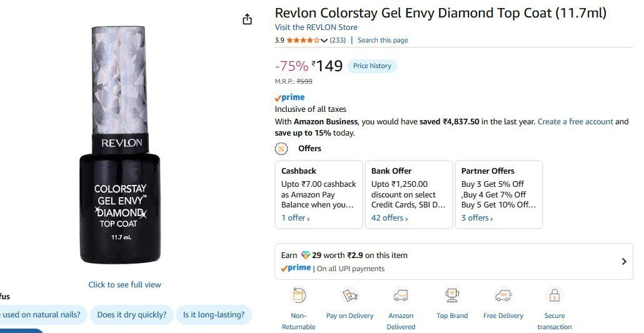The image size is (644, 333).
Task: Click the Pay on Delivery icon
Action: pyautogui.click(x=350, y=296)
